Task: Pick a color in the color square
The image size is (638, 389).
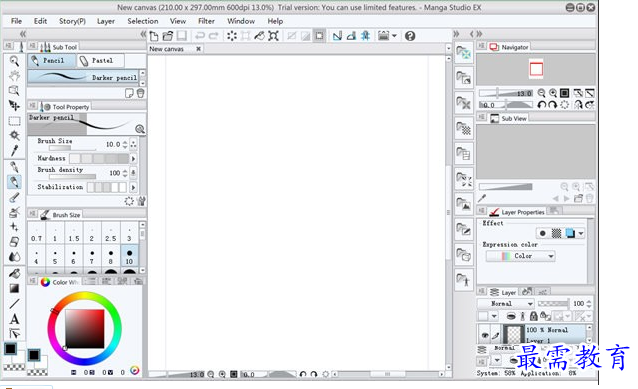Action: [x=85, y=329]
